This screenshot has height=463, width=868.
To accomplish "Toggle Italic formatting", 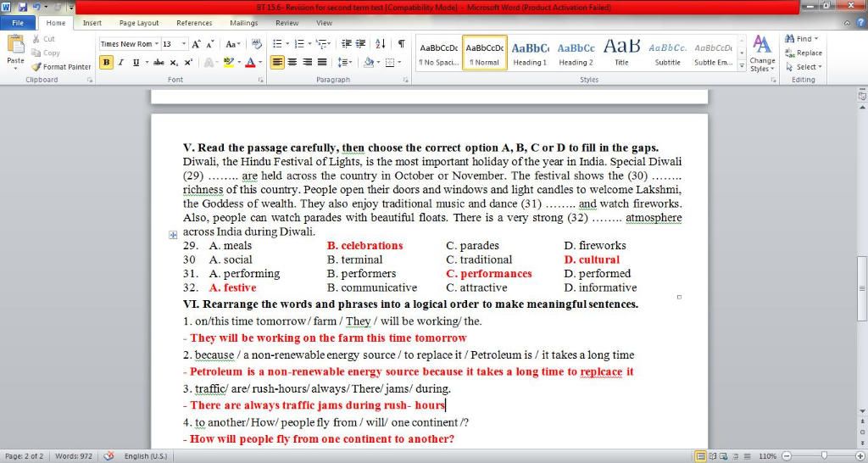I will coord(120,63).
